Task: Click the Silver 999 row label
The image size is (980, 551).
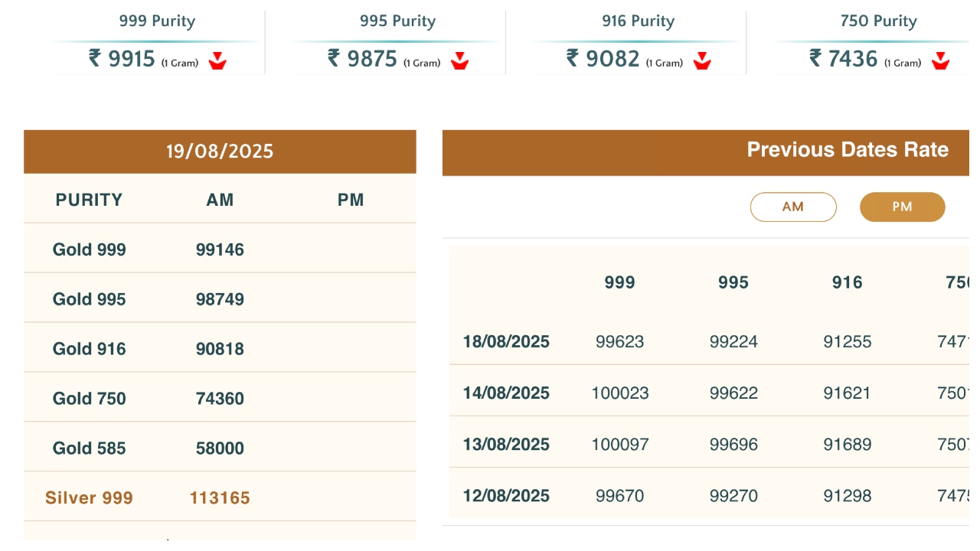Action: click(89, 497)
